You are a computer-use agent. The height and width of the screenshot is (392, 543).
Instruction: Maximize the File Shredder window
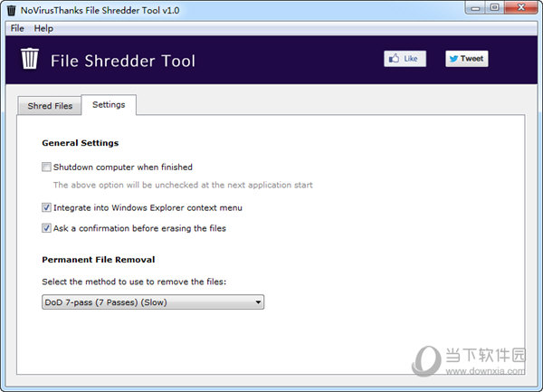pos(494,7)
